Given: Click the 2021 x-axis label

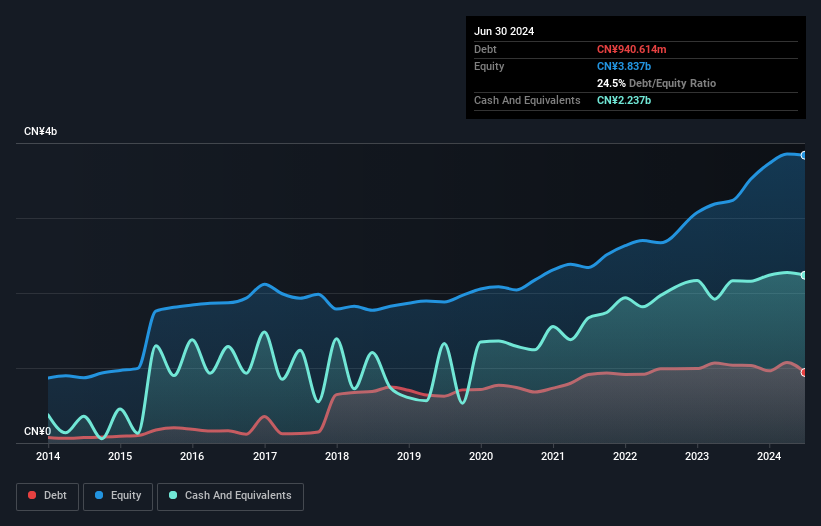Looking at the screenshot, I should [553, 456].
